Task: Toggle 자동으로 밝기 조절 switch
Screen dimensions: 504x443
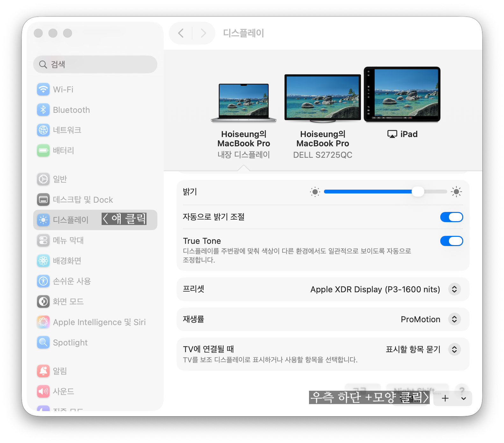Action: (x=451, y=217)
